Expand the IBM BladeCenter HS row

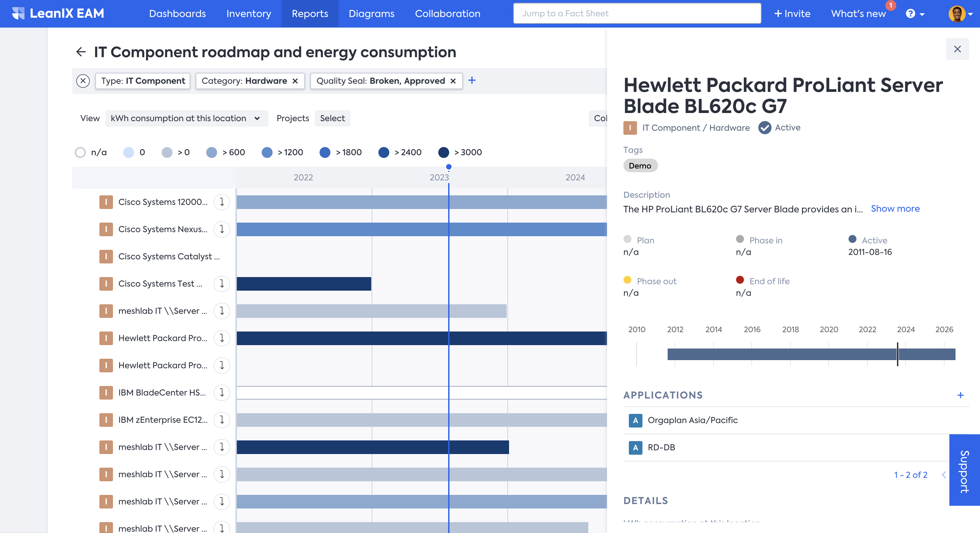(222, 392)
